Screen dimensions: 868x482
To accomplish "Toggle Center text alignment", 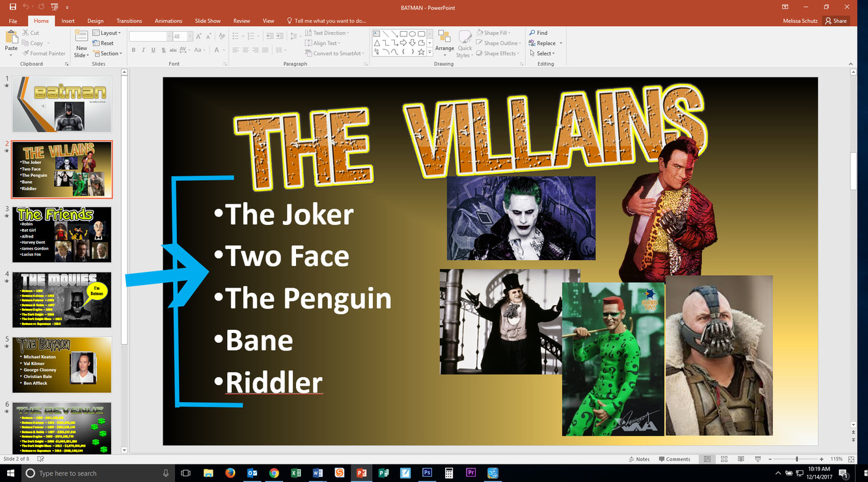I will tap(245, 50).
